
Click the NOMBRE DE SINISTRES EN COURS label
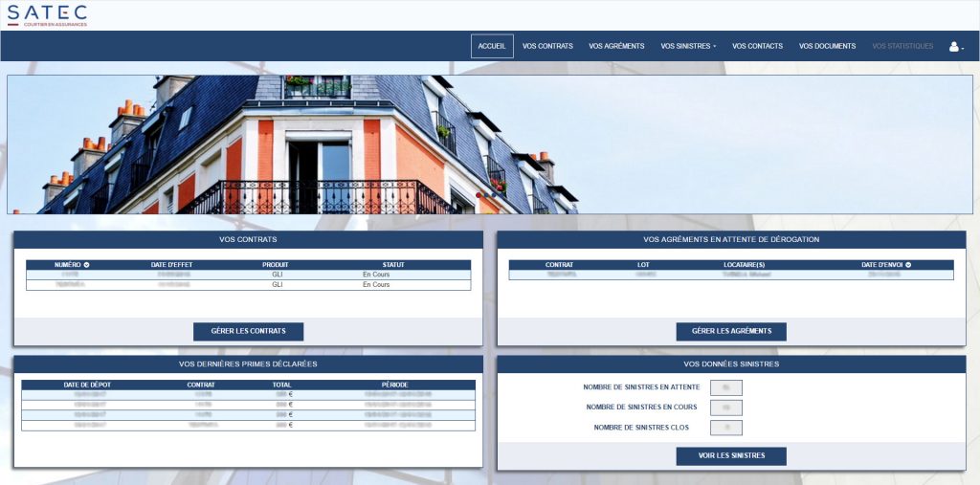(642, 408)
